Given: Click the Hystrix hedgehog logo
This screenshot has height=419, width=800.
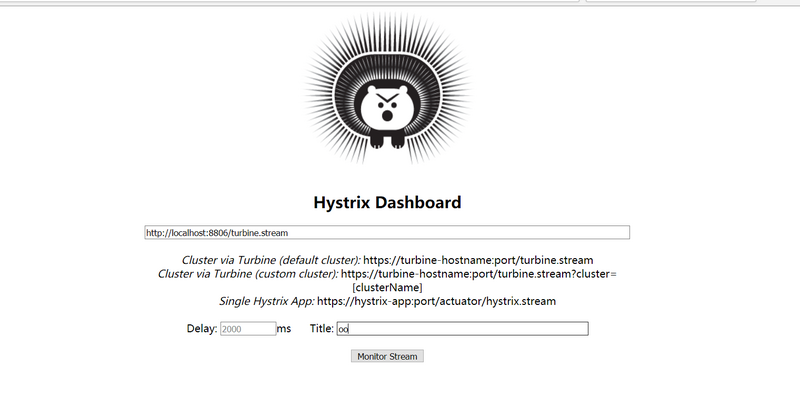Looking at the screenshot, I should (387, 88).
